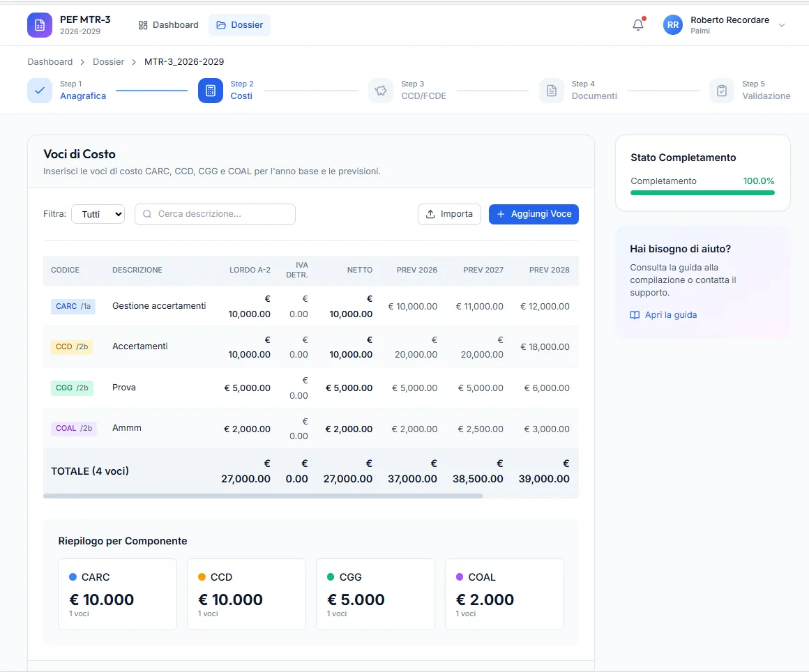Click Aggiungi Voce button
This screenshot has height=672, width=809.
(x=534, y=214)
